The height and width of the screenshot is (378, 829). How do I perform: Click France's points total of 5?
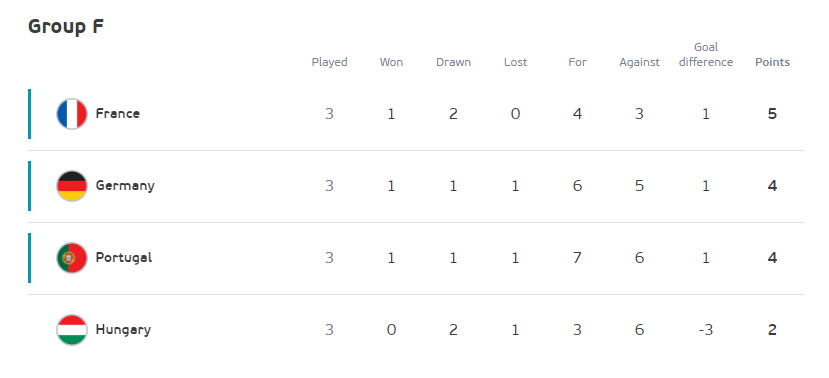point(772,114)
